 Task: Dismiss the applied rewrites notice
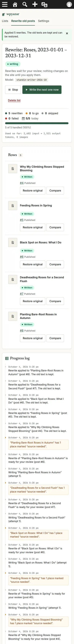[67, 33]
